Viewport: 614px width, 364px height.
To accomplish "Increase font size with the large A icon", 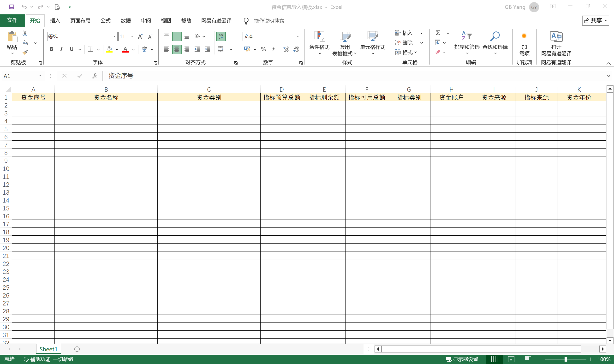I will coord(140,36).
